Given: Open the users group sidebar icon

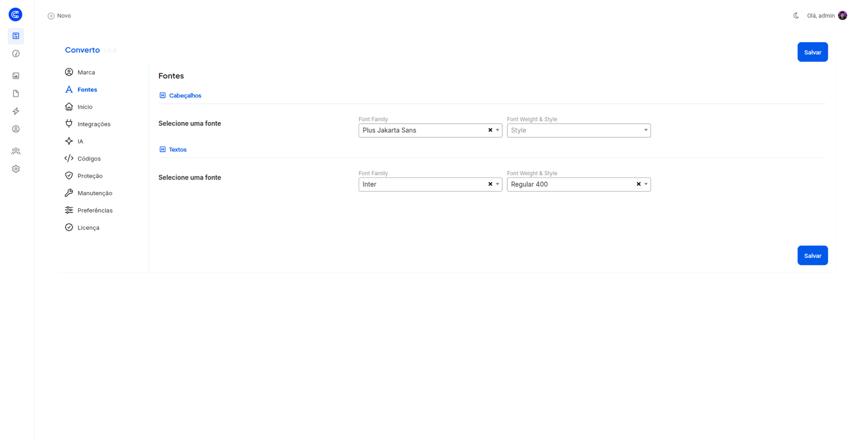Looking at the screenshot, I should click(x=16, y=151).
